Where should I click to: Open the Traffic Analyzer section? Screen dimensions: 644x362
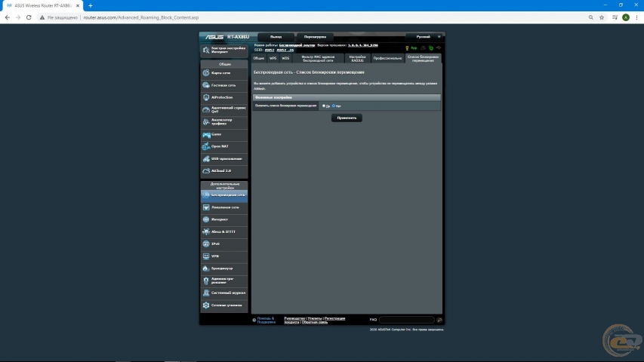(223, 122)
